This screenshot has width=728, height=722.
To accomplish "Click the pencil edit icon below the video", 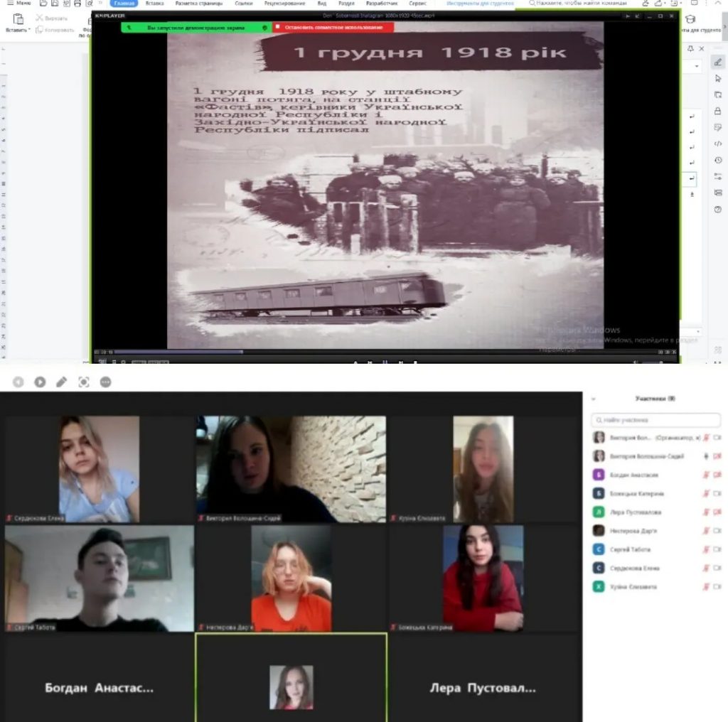I will click(x=62, y=382).
